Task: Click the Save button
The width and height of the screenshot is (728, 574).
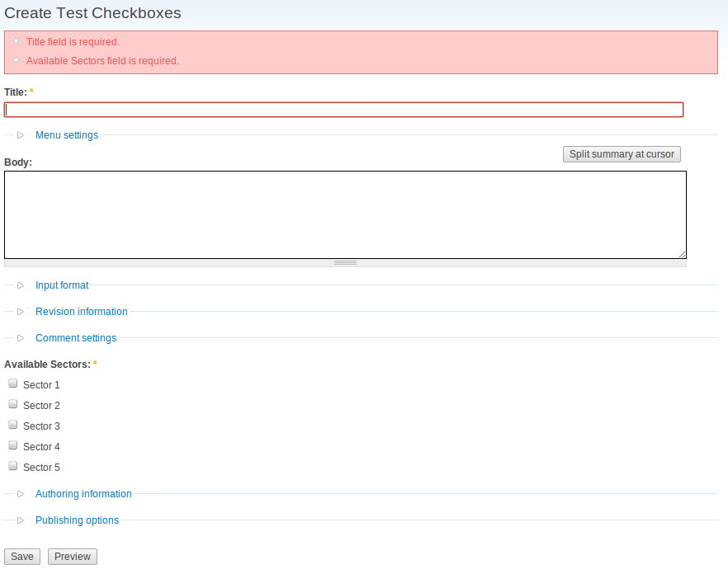Action: 21,556
